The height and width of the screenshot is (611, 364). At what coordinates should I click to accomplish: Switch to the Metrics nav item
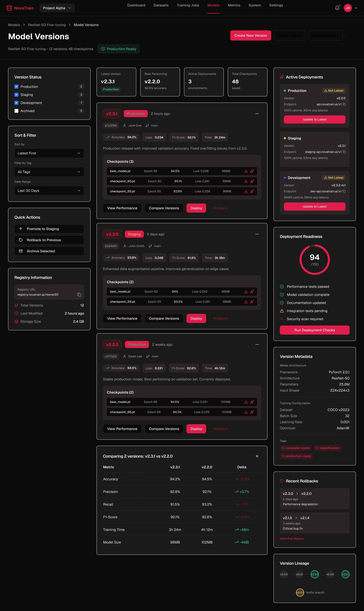click(x=234, y=5)
